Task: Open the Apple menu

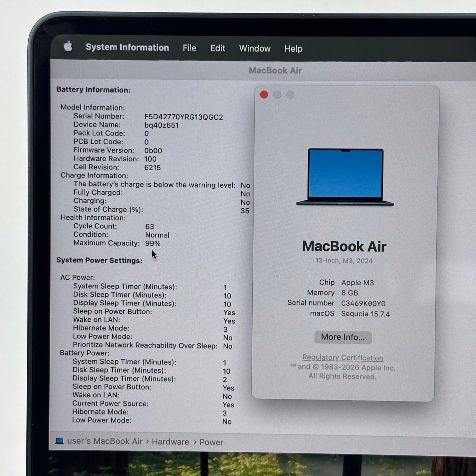Action: (x=68, y=46)
